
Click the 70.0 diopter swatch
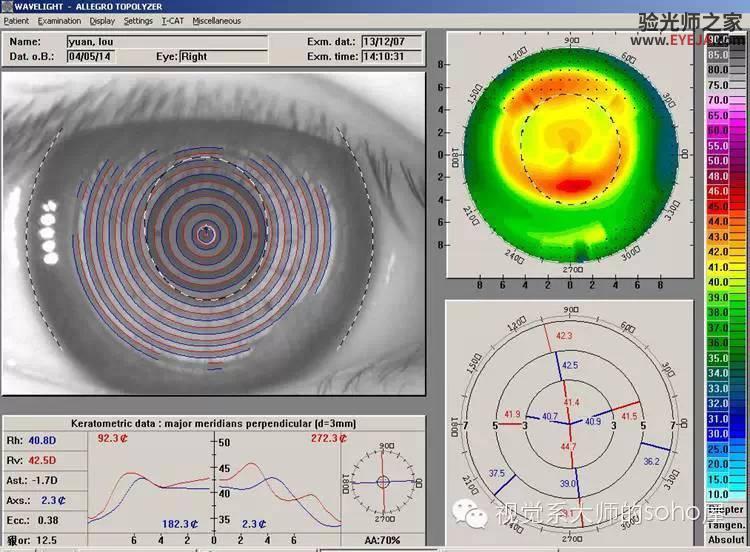click(726, 100)
